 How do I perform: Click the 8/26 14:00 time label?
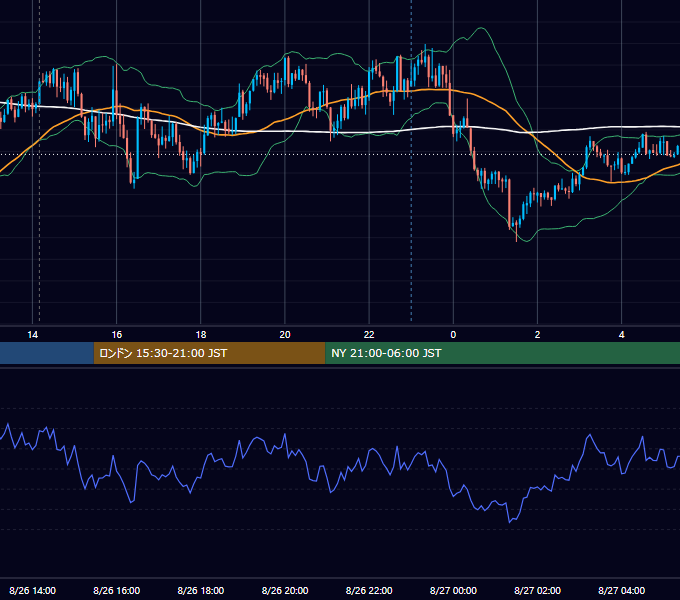coord(33,590)
